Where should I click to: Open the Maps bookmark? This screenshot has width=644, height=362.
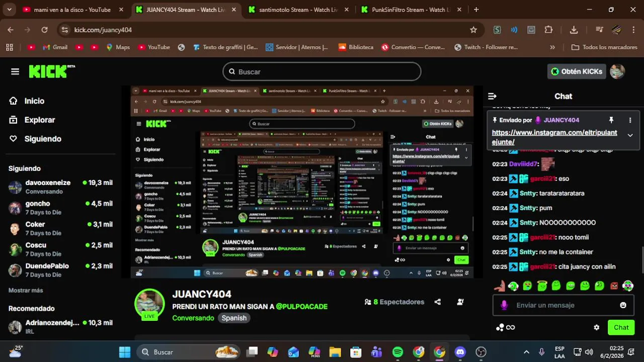click(x=118, y=47)
